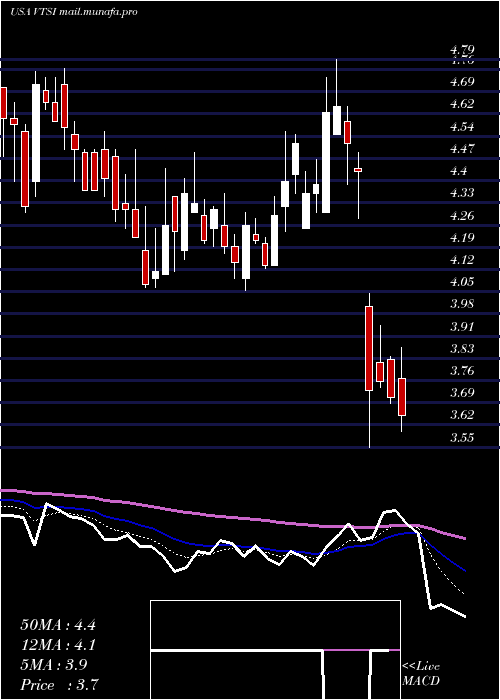
Task: Select the 3.83 price axis label
Action: point(462,349)
